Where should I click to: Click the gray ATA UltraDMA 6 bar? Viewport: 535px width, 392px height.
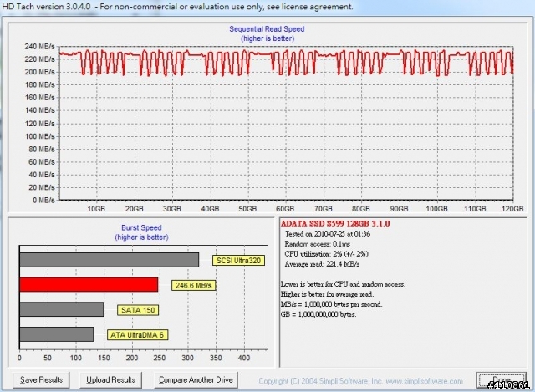[57, 334]
